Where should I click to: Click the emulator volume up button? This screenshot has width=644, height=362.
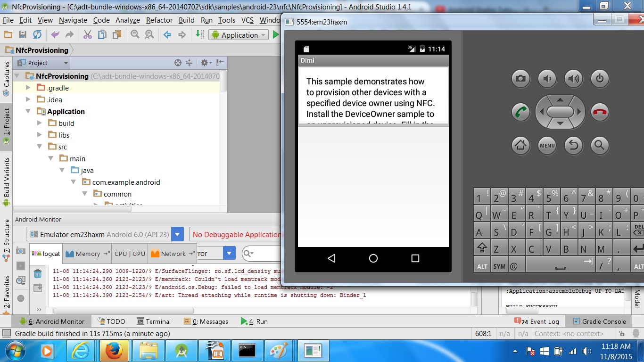574,78
